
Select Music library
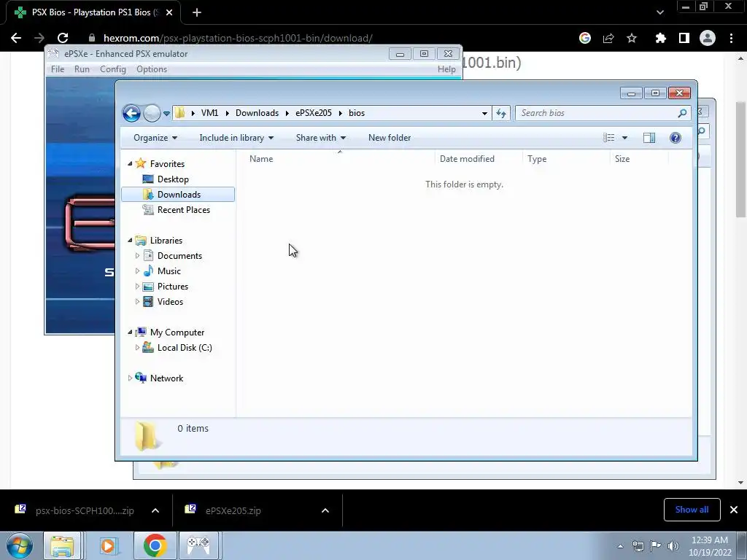[169, 271]
